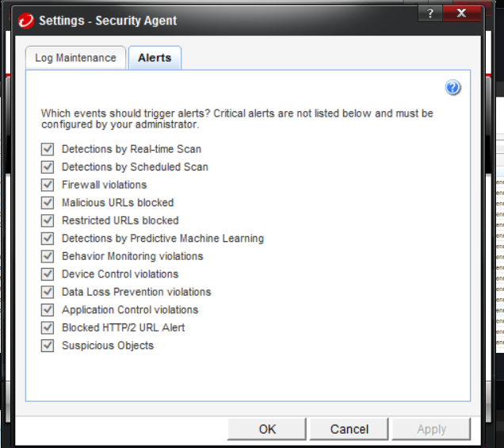Uncheck the Suspicious Objects option

click(x=48, y=346)
